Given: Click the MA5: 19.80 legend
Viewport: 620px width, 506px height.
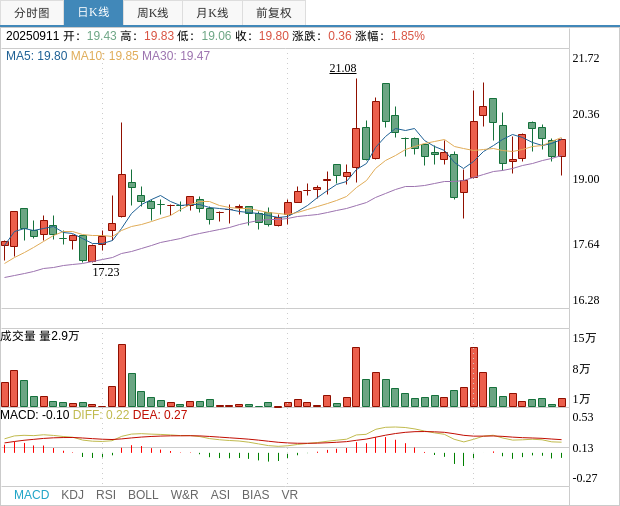Looking at the screenshot, I should [36, 56].
